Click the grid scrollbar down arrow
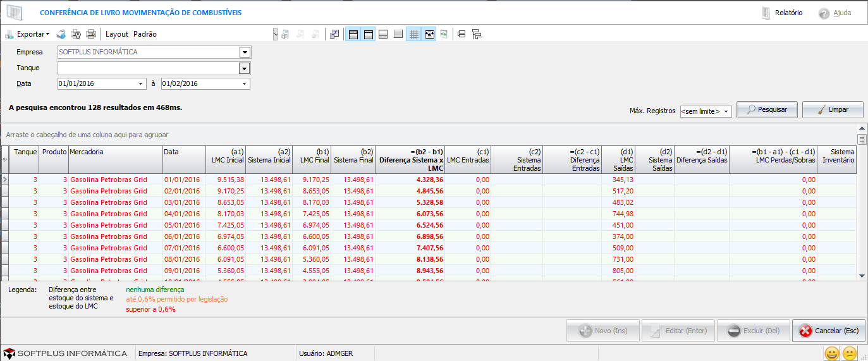This screenshot has height=361, width=868. tap(862, 276)
